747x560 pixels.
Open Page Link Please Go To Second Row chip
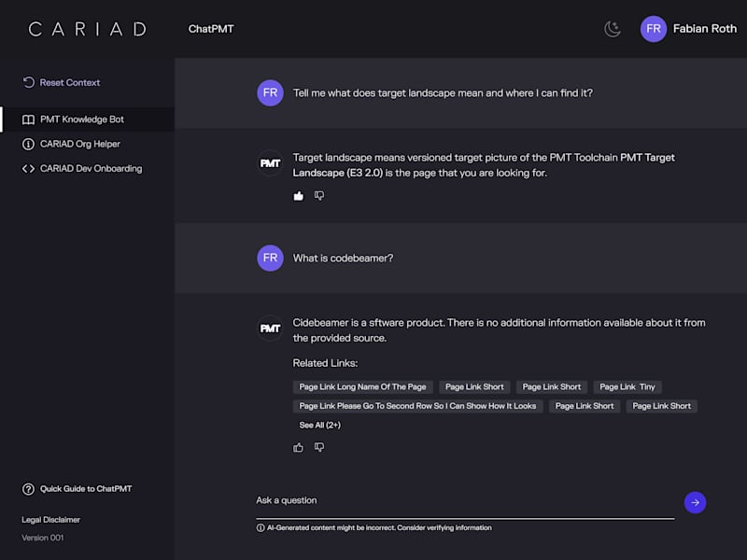point(417,406)
